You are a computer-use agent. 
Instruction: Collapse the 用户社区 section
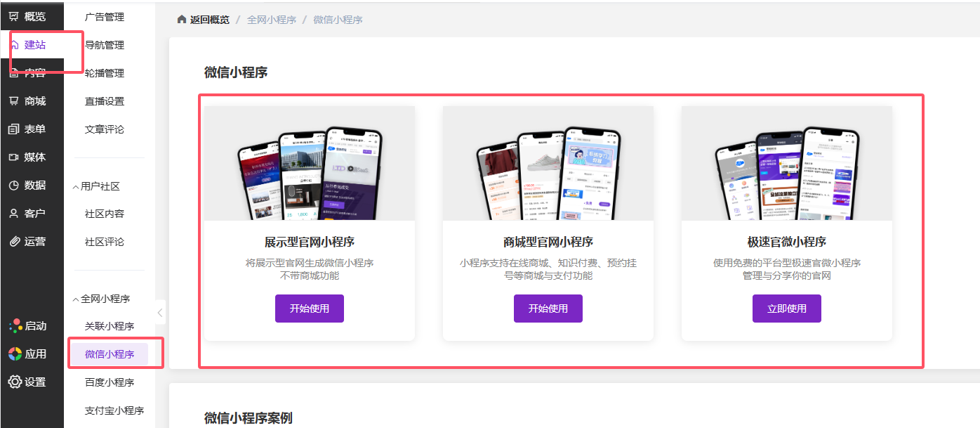coord(76,187)
